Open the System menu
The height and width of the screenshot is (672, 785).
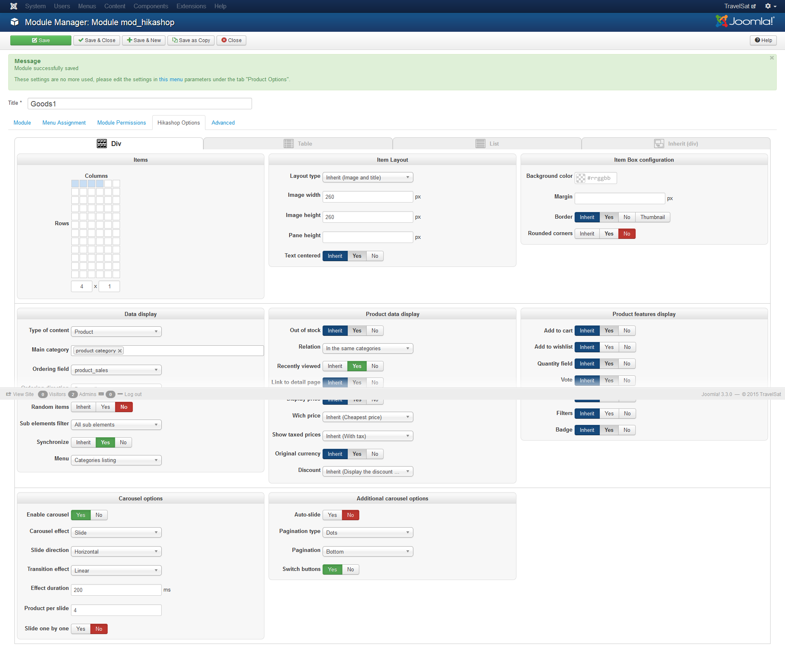(x=35, y=6)
